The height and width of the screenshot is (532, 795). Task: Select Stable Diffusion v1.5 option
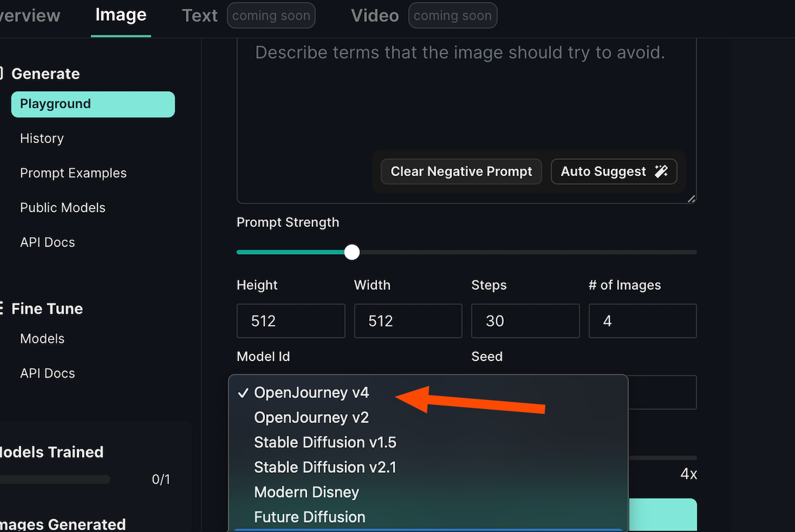(325, 442)
